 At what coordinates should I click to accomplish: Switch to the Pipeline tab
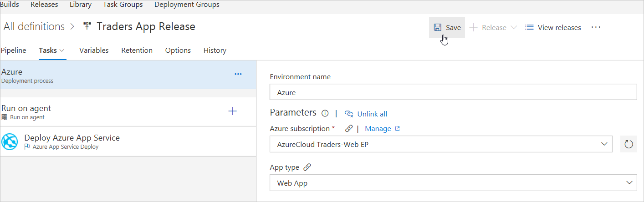[13, 50]
